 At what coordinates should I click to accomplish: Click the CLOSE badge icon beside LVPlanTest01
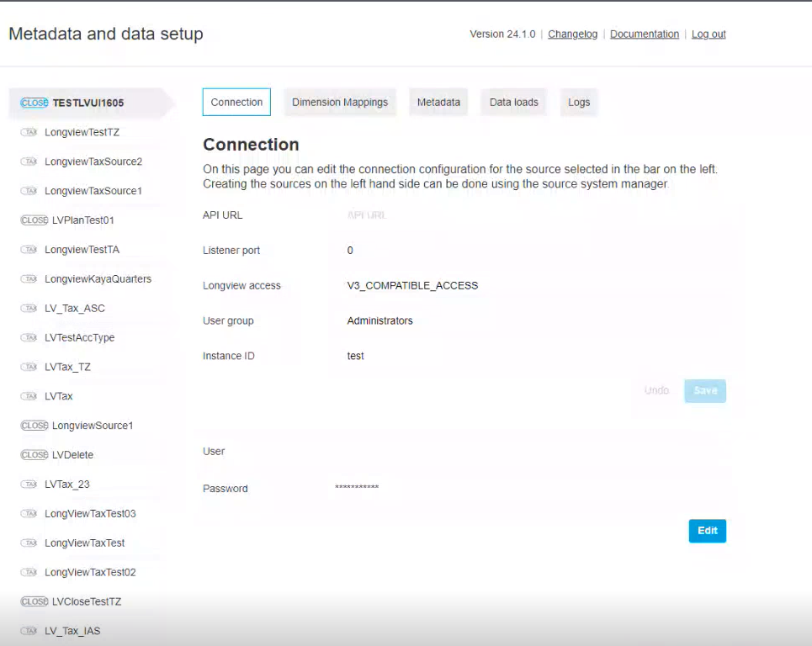click(34, 220)
